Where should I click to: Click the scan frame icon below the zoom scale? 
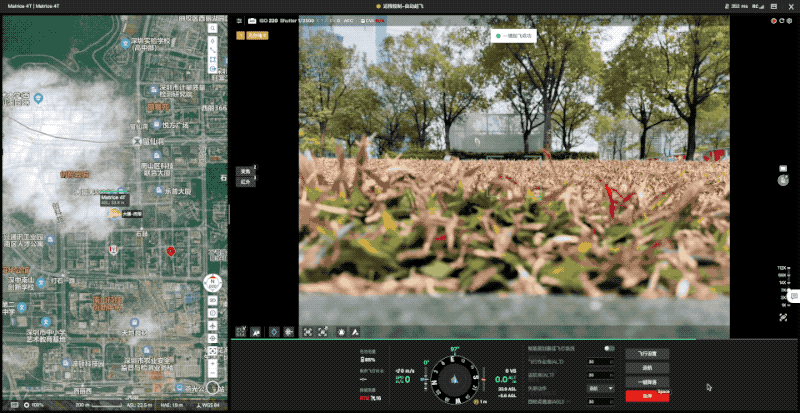tap(783, 317)
